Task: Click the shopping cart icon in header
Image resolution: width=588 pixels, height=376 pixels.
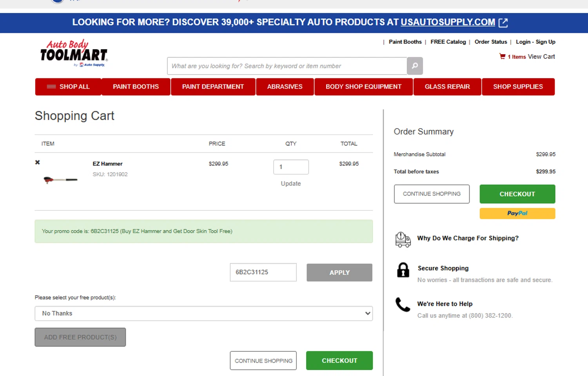Action: point(502,57)
